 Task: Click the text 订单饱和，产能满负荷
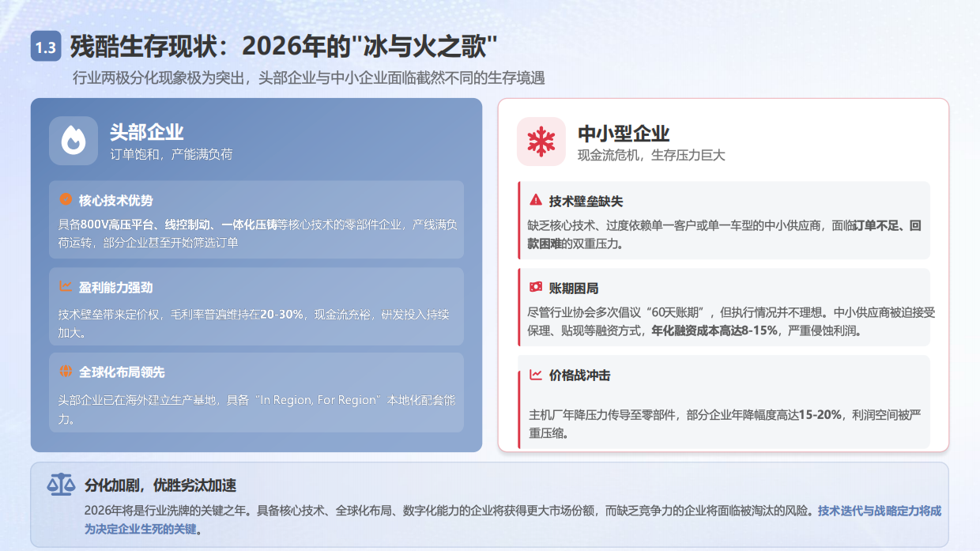pyautogui.click(x=171, y=154)
